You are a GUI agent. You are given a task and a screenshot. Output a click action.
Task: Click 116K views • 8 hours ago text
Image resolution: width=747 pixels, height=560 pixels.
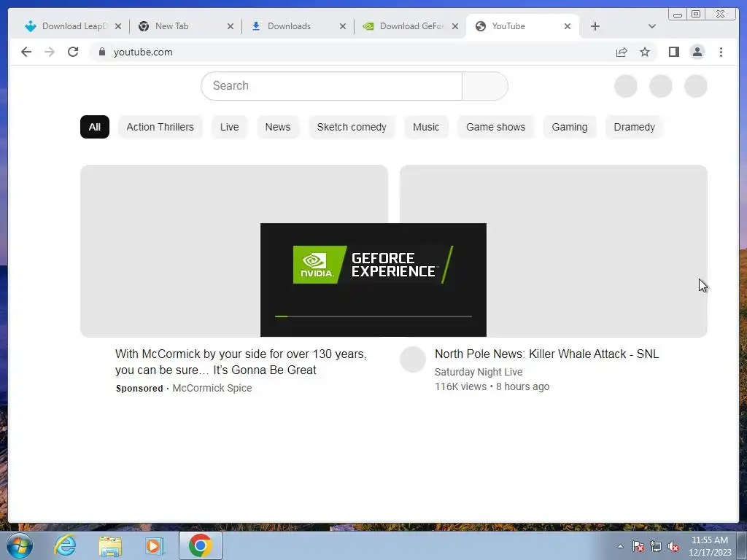(492, 386)
